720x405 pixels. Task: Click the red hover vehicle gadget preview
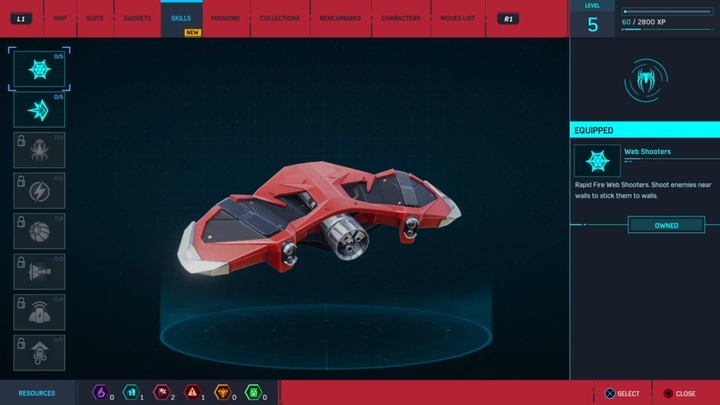point(320,215)
